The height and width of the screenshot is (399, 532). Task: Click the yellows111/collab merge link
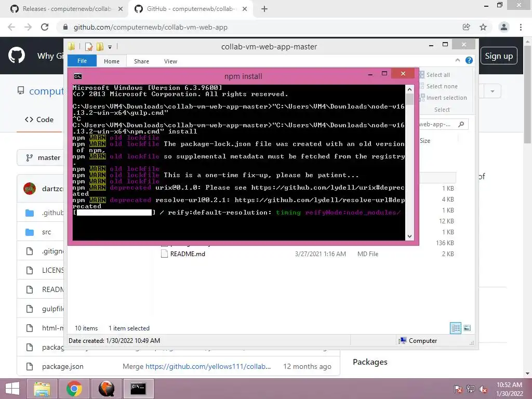coord(208,366)
